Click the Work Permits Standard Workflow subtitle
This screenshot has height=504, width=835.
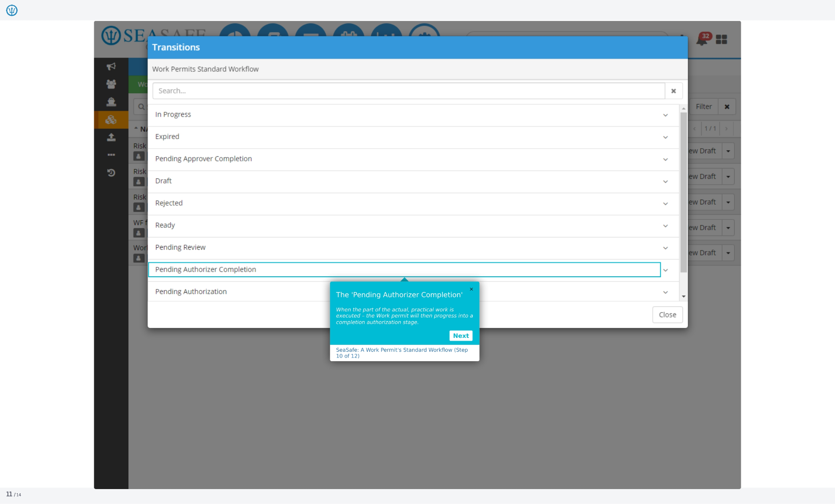click(x=205, y=69)
